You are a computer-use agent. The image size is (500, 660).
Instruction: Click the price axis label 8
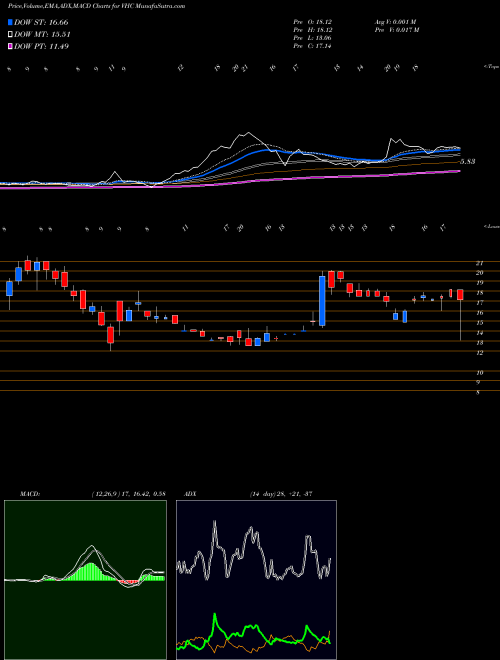coord(478,393)
